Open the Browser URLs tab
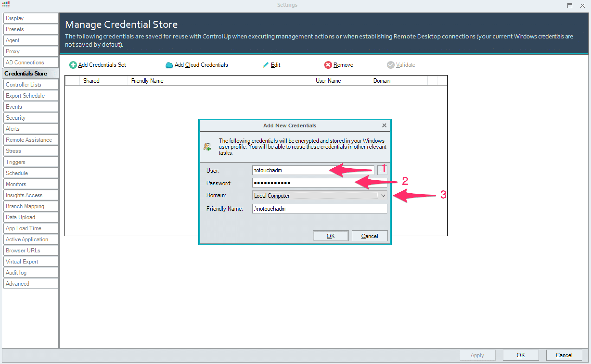591x364 pixels. (31, 251)
